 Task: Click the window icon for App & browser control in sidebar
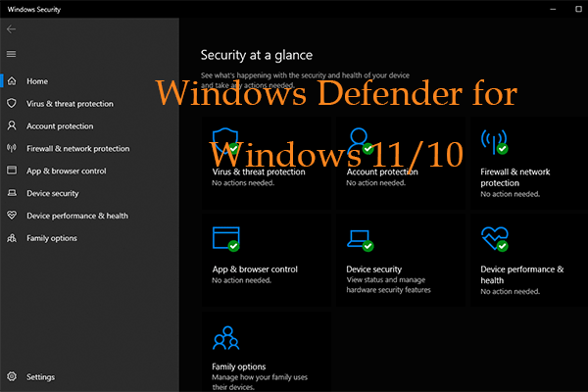(x=12, y=171)
